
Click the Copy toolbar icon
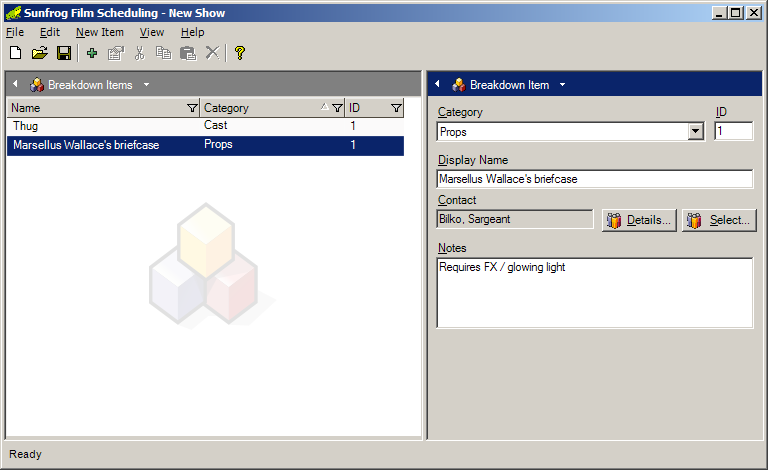point(164,53)
